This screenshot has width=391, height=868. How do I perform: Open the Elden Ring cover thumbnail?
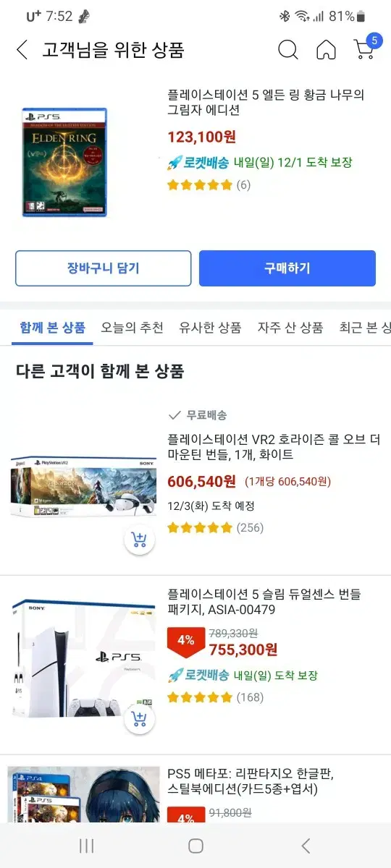pos(64,162)
